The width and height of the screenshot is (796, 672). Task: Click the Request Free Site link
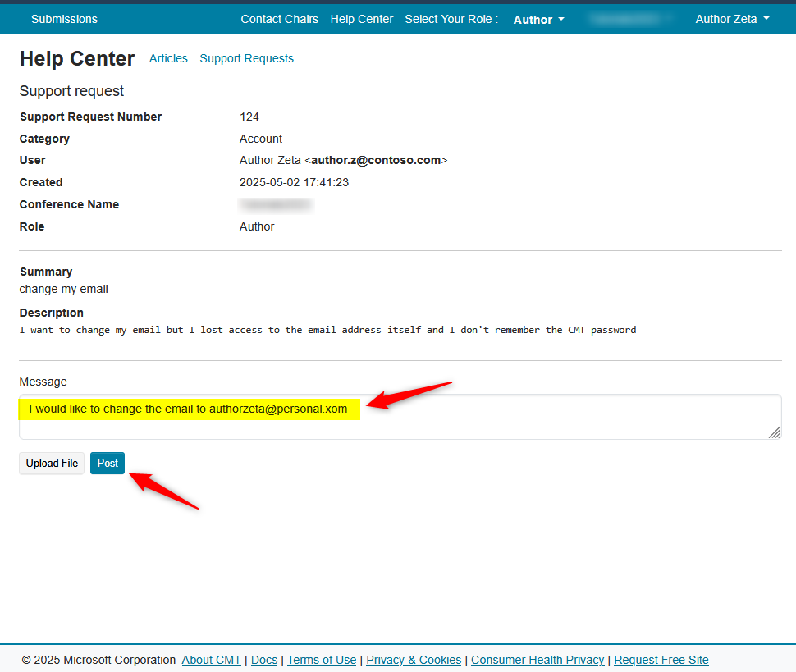[x=661, y=660]
